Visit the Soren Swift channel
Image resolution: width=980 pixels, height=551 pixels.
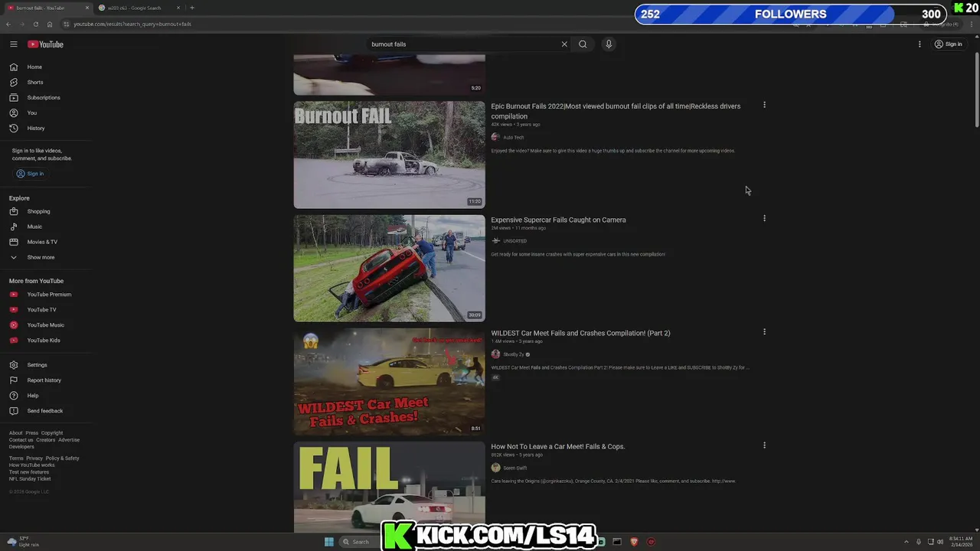click(x=514, y=468)
